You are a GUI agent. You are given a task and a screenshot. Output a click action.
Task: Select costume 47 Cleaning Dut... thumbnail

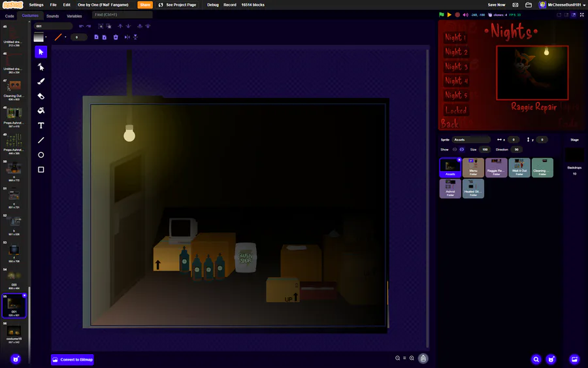tap(14, 90)
